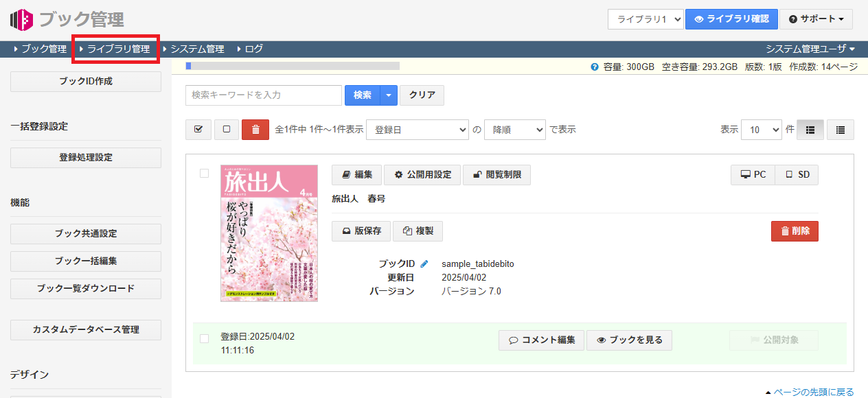Click ブックを見る with the eye icon

[629, 340]
